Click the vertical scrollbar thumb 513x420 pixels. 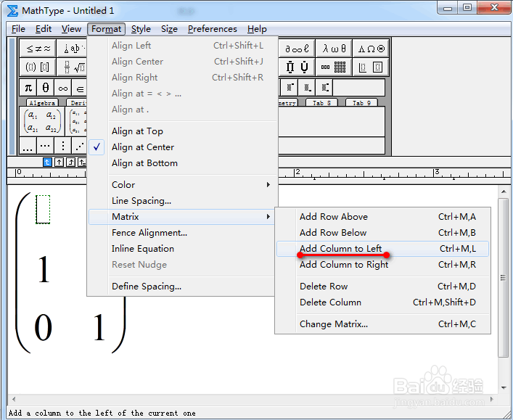504,277
